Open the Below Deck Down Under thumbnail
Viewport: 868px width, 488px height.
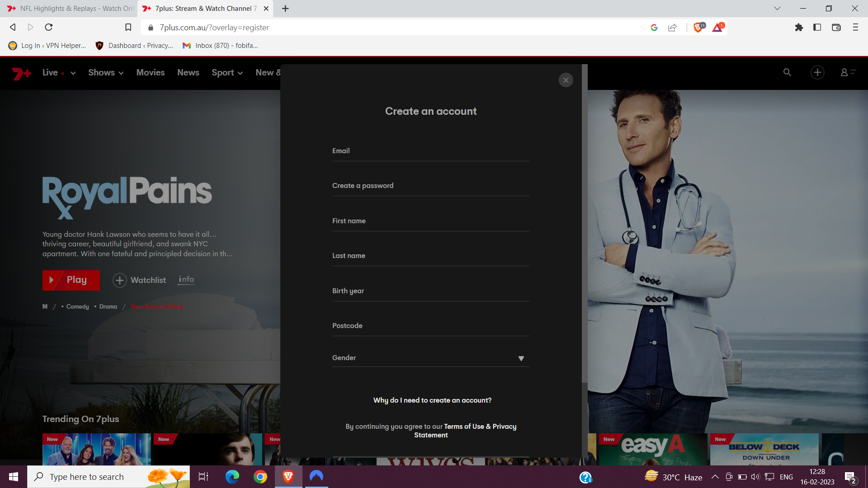pos(764,449)
